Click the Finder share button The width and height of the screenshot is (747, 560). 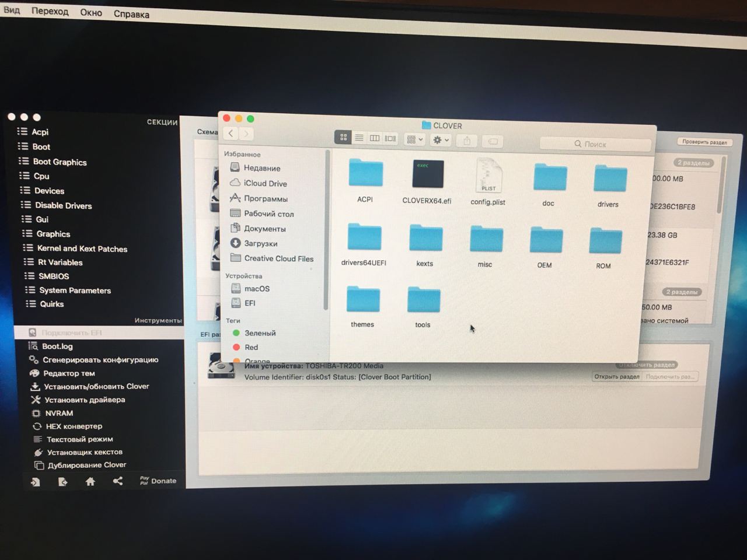click(x=467, y=141)
